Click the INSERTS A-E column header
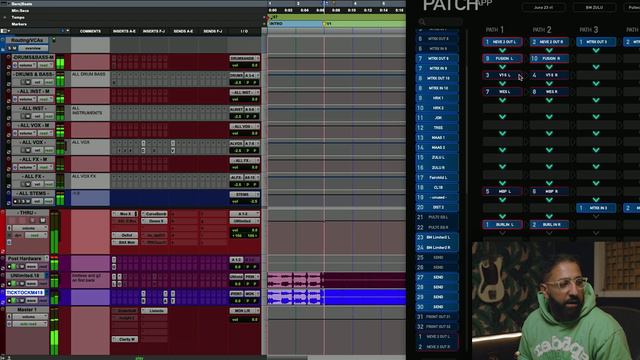This screenshot has width=640, height=360. [124, 31]
